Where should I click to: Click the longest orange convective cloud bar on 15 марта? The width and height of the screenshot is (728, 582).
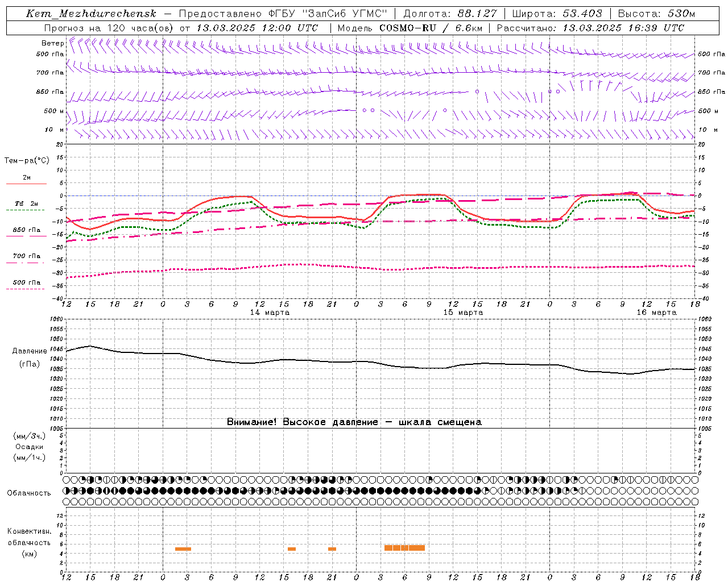[404, 548]
